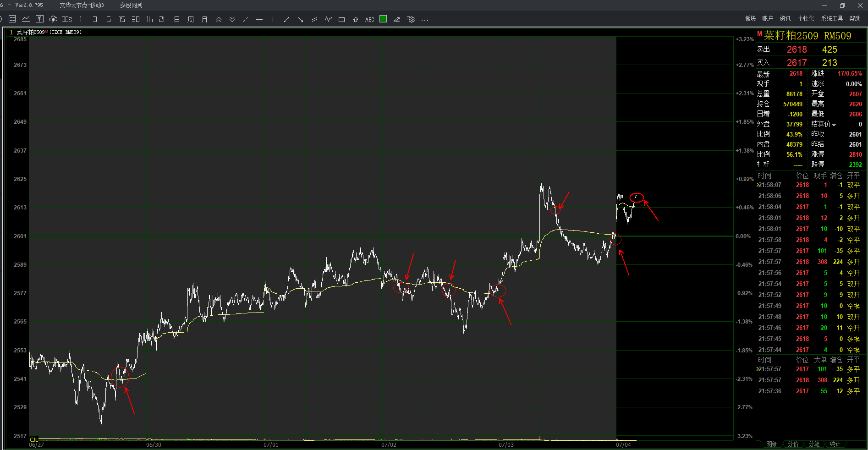The image size is (868, 450).
Task: Click the 卖出 price 2618
Action: (797, 49)
